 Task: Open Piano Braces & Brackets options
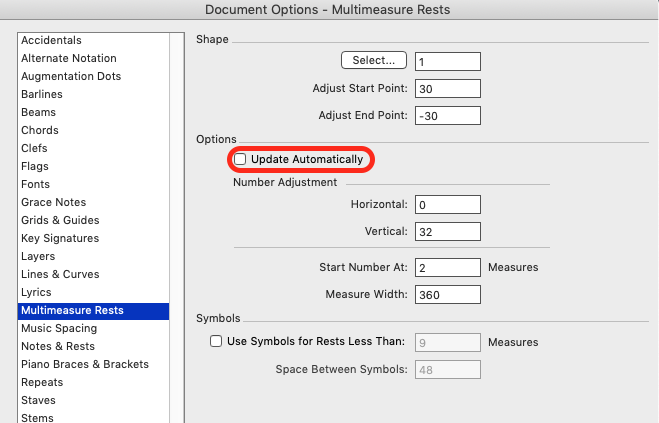point(85,364)
